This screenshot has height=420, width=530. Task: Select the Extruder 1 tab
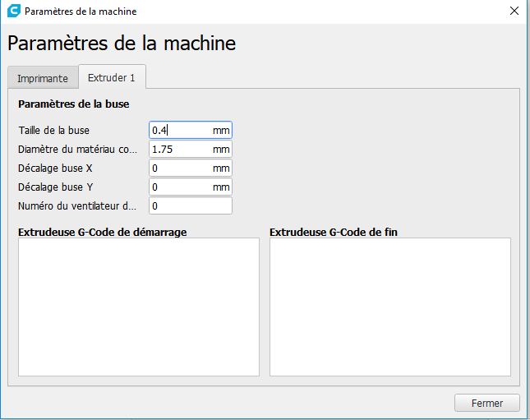coord(112,77)
